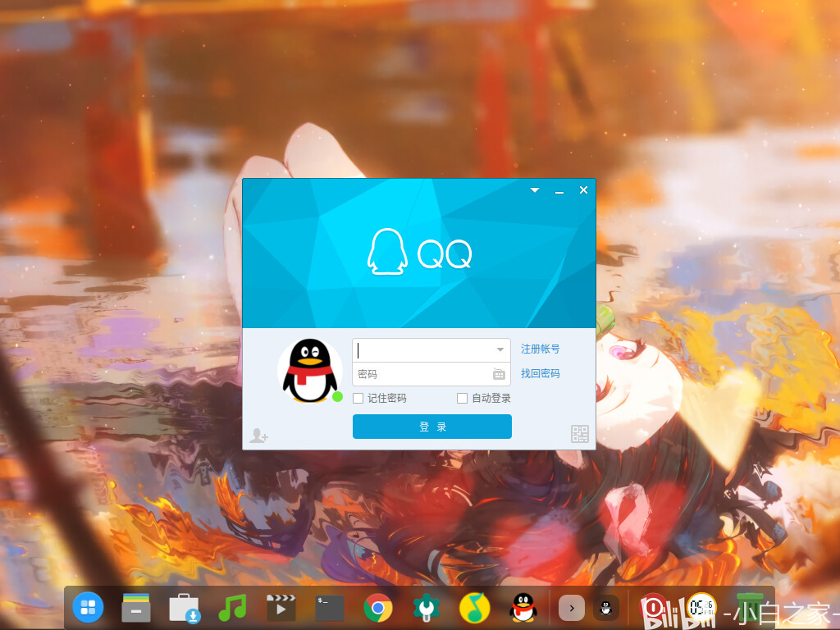Open the green music player in dock
The height and width of the screenshot is (630, 840).
tap(232, 608)
